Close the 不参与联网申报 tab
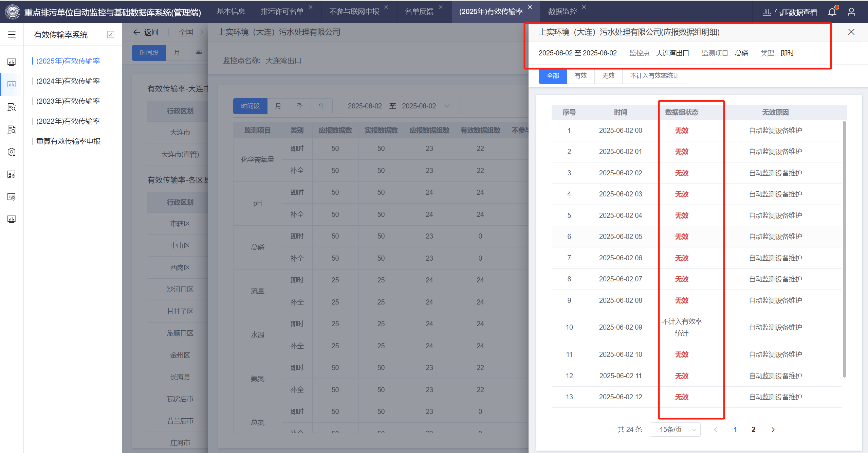 coord(386,7)
